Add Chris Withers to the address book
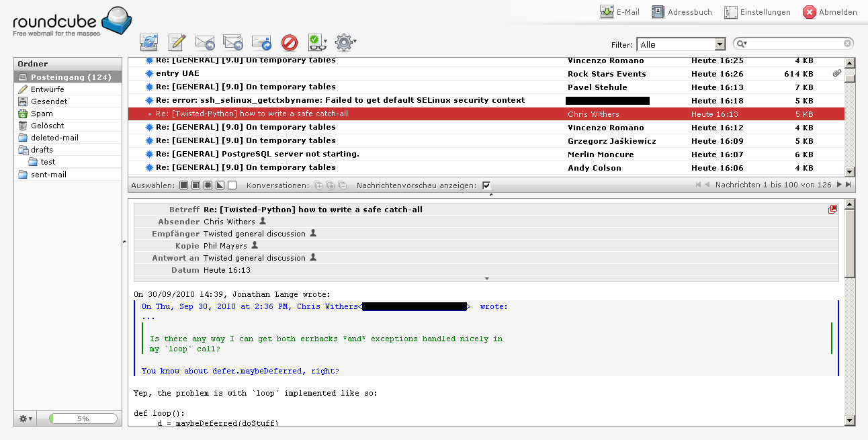The width and height of the screenshot is (868, 440). point(261,222)
